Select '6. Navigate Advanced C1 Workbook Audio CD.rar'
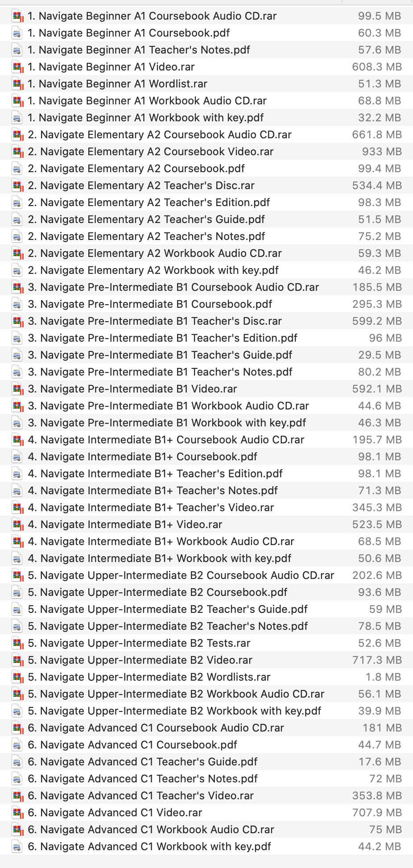The height and width of the screenshot is (868, 413). coord(151,830)
